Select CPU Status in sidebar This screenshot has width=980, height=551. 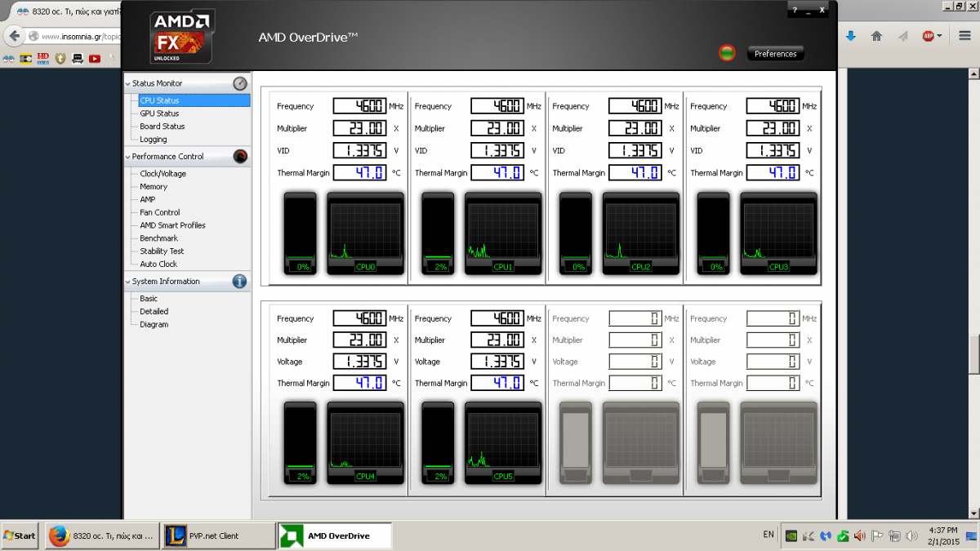[x=194, y=100]
